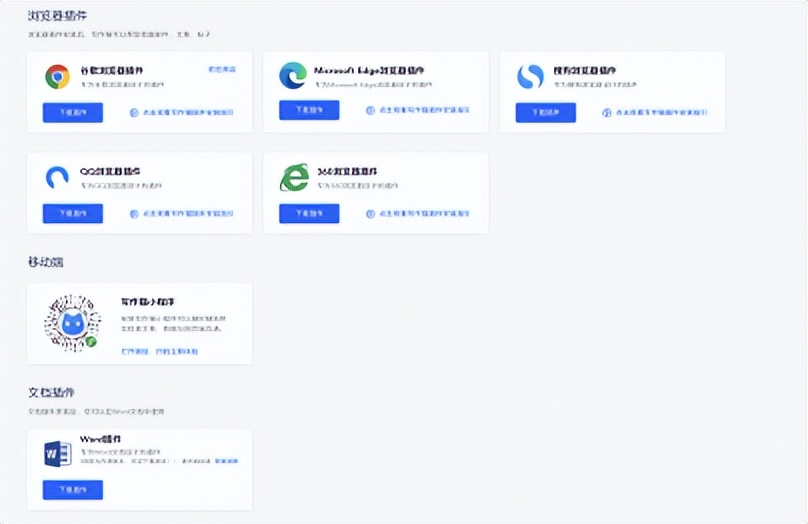
Task: Click the 文档插件 section heading
Action: (x=52, y=392)
